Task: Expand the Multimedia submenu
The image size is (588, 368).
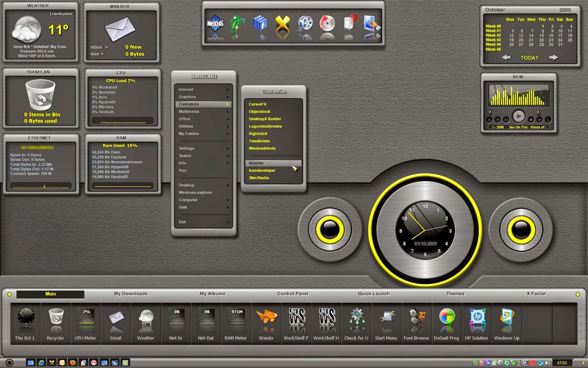Action: pyautogui.click(x=203, y=112)
